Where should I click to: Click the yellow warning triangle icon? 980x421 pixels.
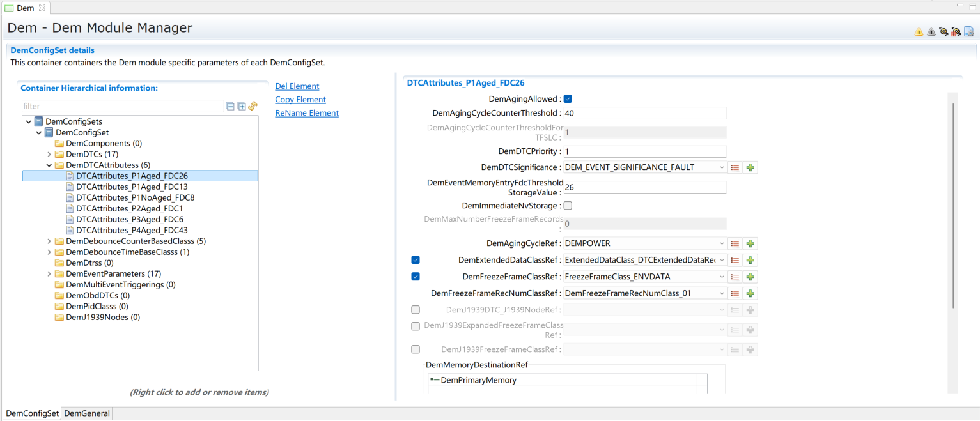point(919,32)
